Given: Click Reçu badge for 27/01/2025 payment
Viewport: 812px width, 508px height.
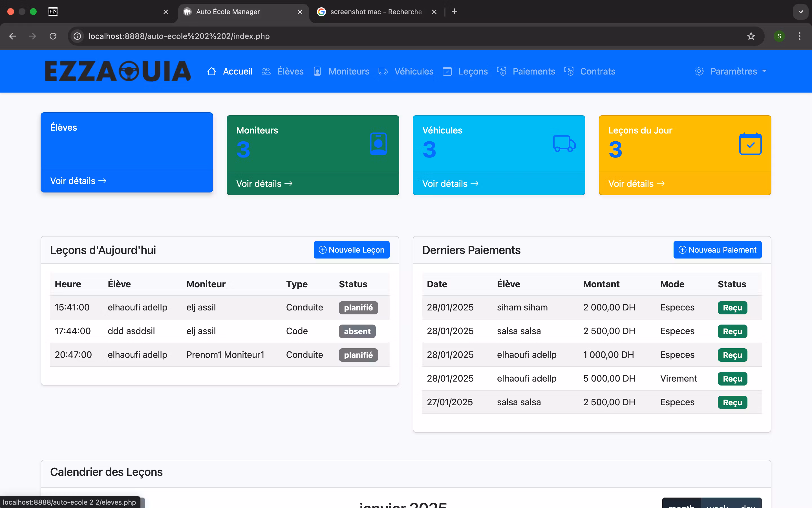Looking at the screenshot, I should [732, 402].
